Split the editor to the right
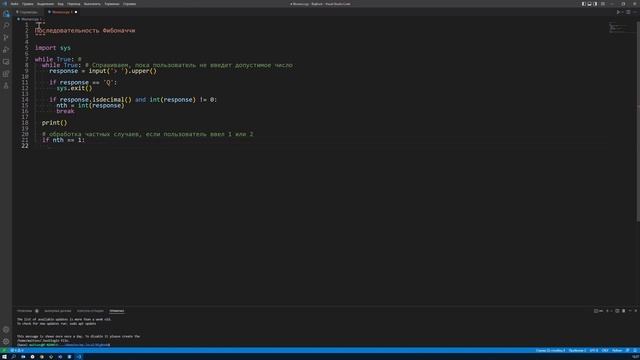Viewport: 640px width, 360px height. coord(628,12)
